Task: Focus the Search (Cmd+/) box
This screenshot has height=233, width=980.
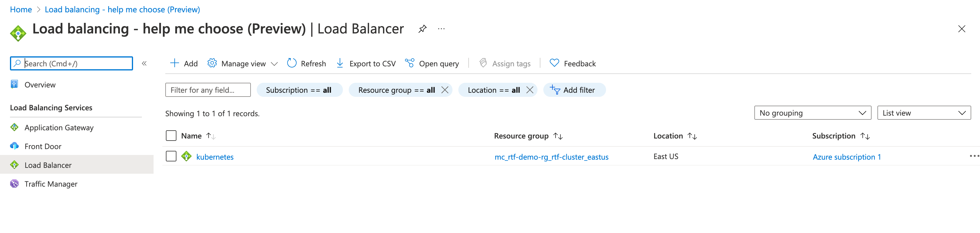Action: [72, 64]
